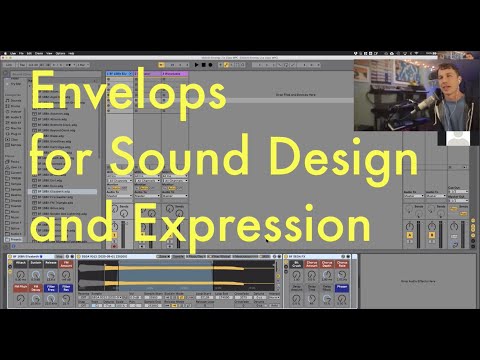Open the Help menu

[x=71, y=53]
